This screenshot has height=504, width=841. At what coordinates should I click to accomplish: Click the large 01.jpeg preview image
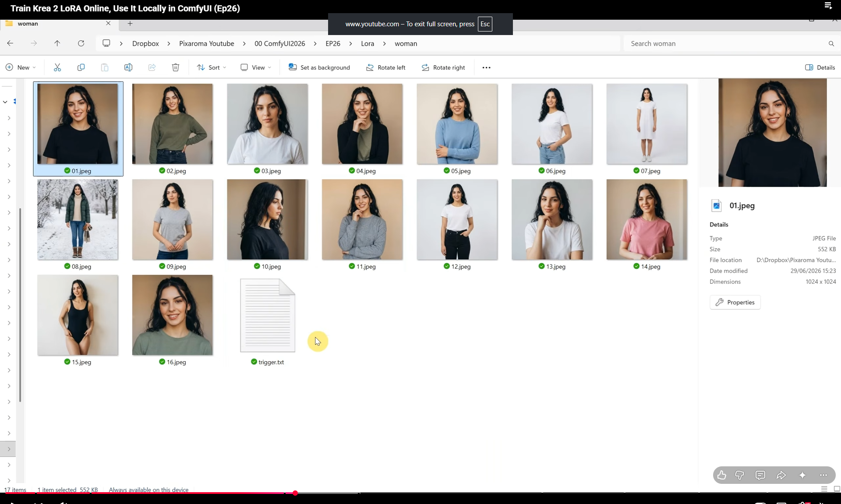tap(772, 133)
